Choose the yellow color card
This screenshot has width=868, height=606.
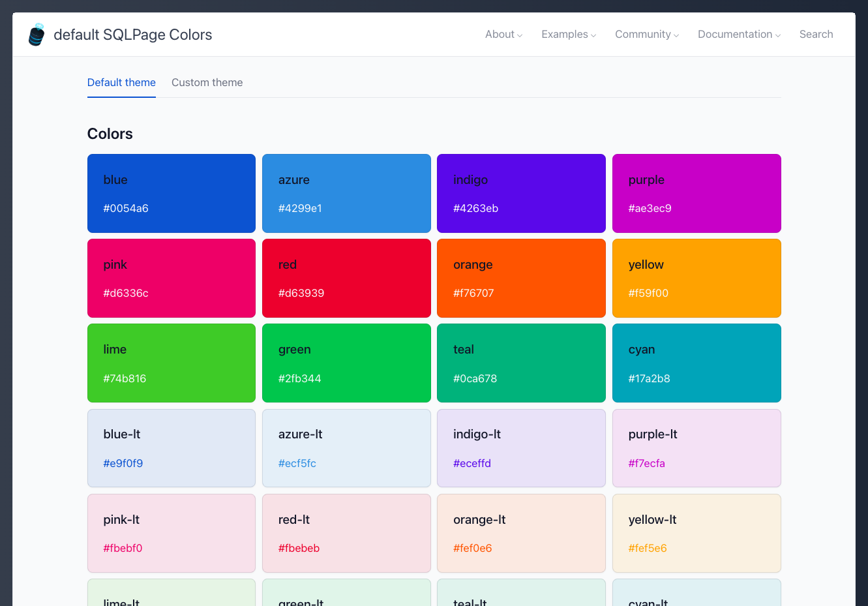coord(696,279)
